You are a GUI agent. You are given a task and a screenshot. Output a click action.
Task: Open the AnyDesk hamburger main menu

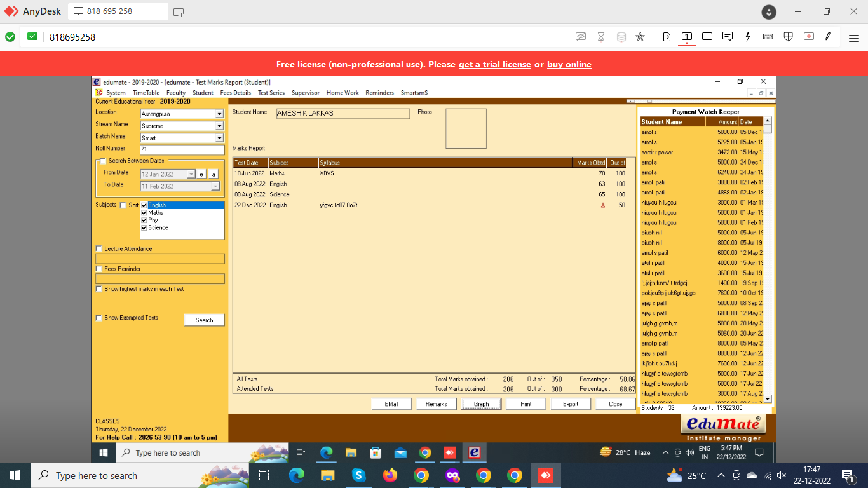point(854,37)
